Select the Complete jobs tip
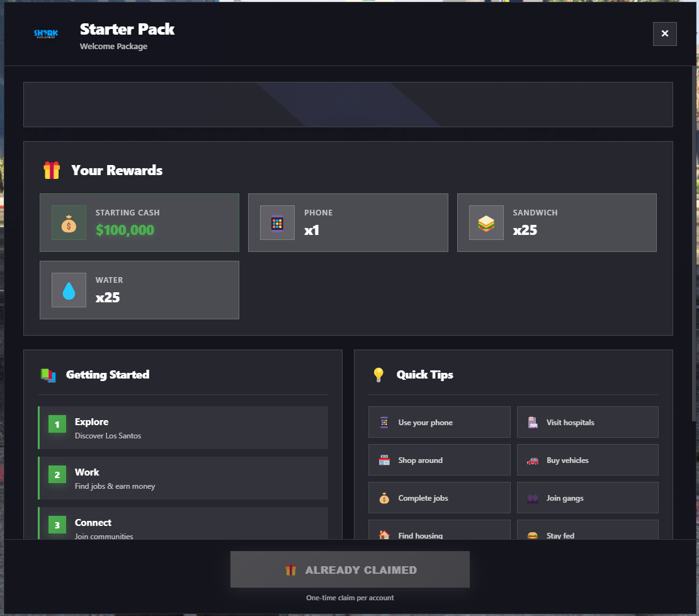699x616 pixels. coord(439,498)
